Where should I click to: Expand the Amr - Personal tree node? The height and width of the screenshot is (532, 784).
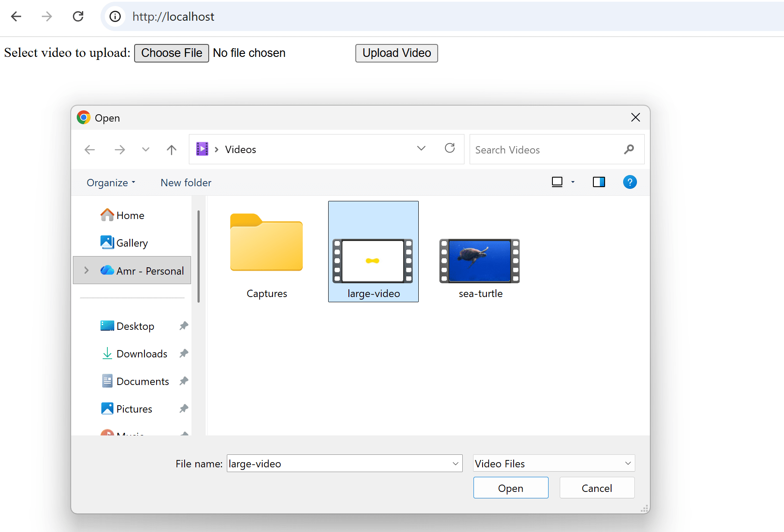point(86,270)
